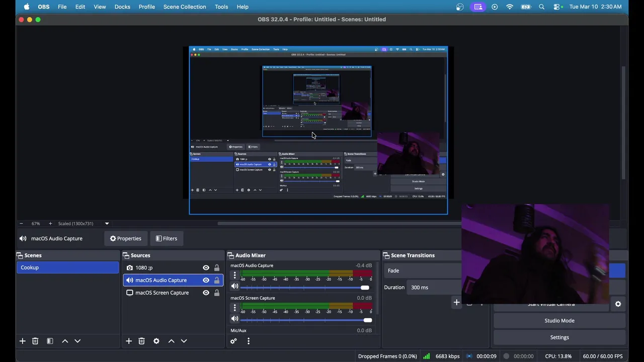This screenshot has width=644, height=362.
Task: Hide macOS Audio Capture source
Action: [206, 280]
